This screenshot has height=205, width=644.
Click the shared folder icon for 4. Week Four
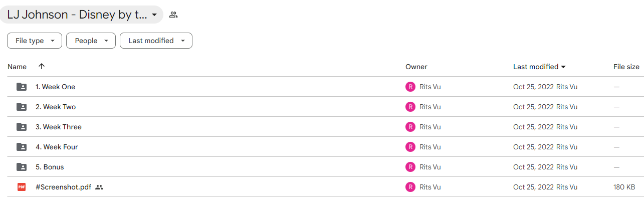coord(22,147)
